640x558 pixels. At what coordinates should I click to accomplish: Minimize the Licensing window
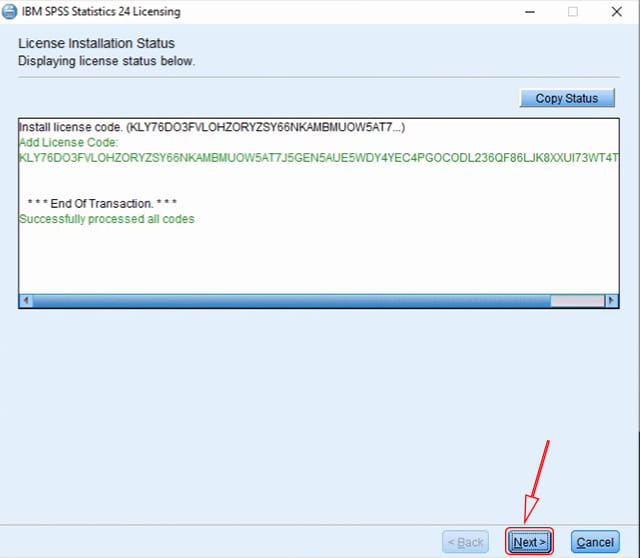[530, 11]
